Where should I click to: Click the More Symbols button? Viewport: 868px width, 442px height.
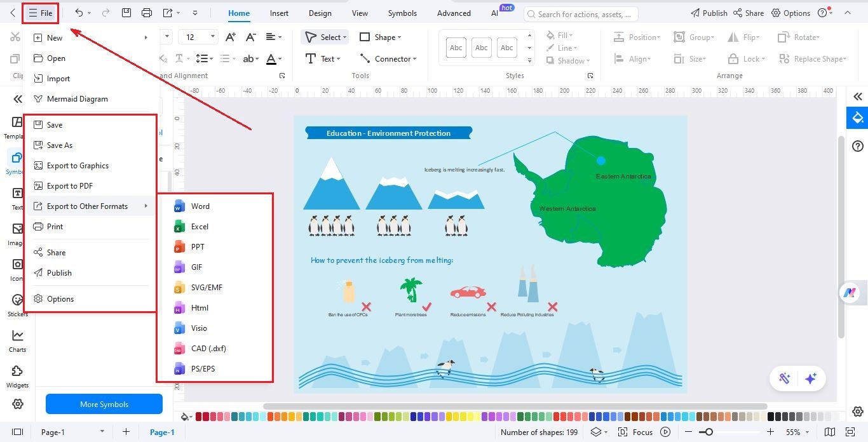point(104,404)
